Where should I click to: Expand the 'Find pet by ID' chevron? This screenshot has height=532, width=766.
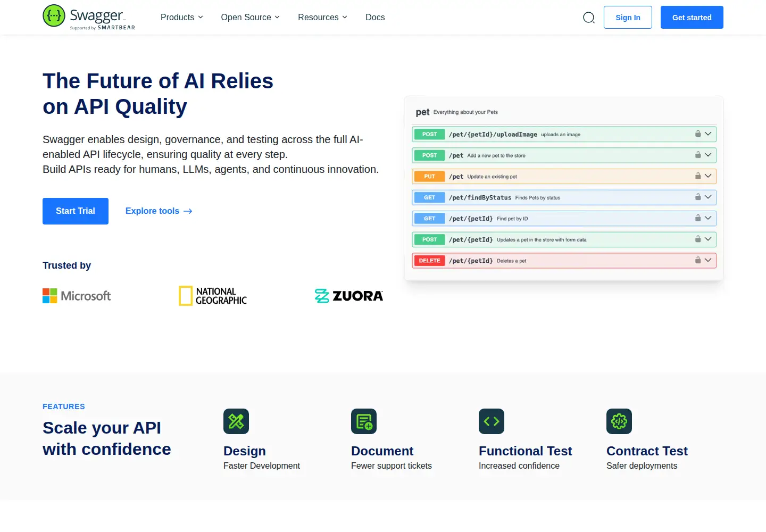coord(708,218)
